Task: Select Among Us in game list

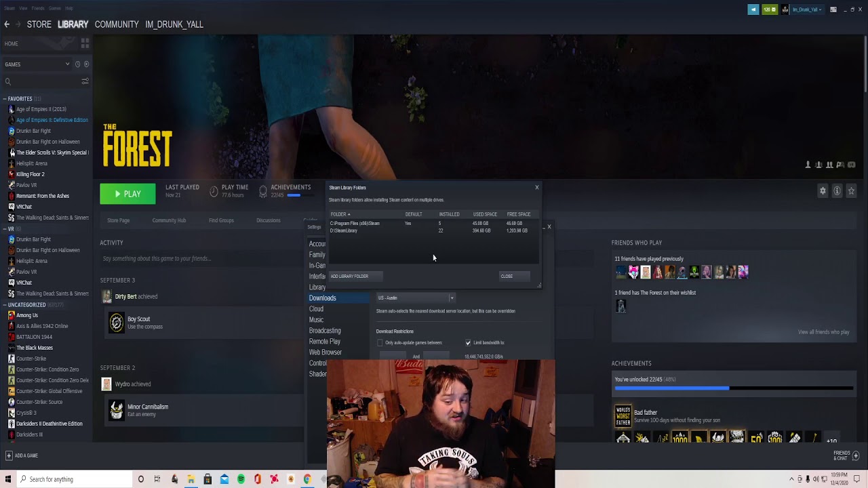Action: point(27,315)
